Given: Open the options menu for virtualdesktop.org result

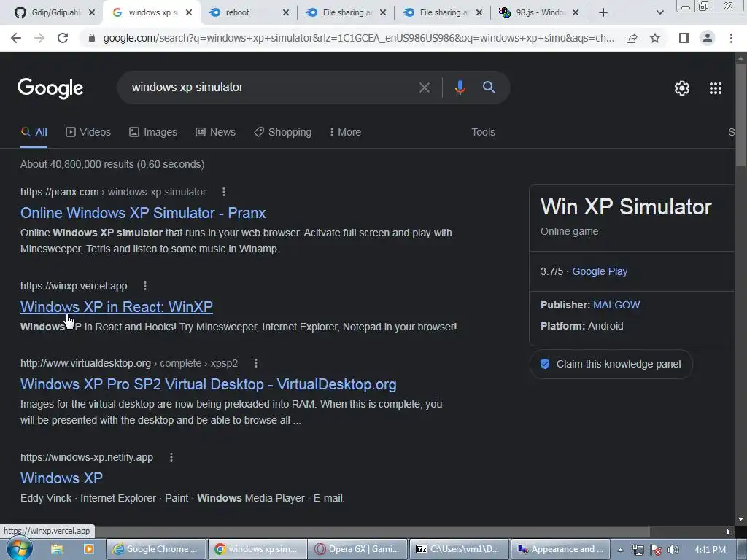Looking at the screenshot, I should (256, 363).
